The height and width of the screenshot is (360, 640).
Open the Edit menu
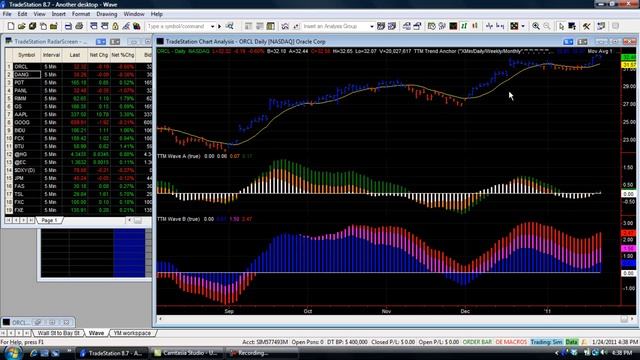[x=22, y=14]
